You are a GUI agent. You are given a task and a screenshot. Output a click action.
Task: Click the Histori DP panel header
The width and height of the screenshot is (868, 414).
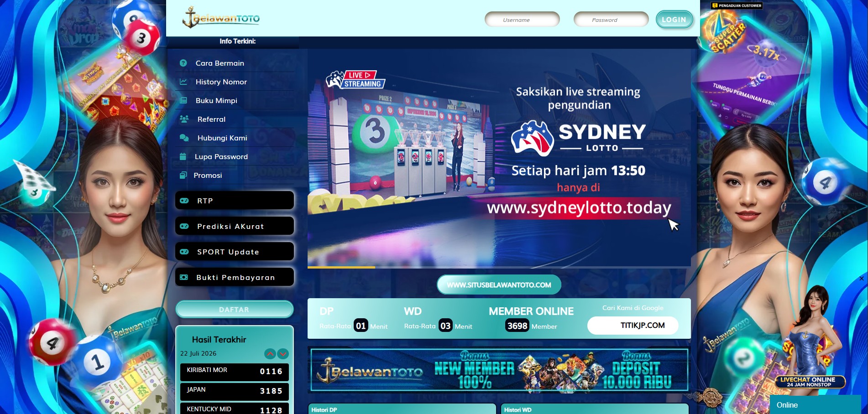click(402, 409)
